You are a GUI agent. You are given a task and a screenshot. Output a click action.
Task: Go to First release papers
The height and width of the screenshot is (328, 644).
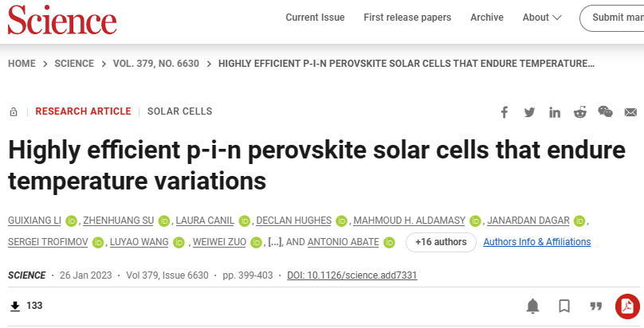pyautogui.click(x=407, y=18)
